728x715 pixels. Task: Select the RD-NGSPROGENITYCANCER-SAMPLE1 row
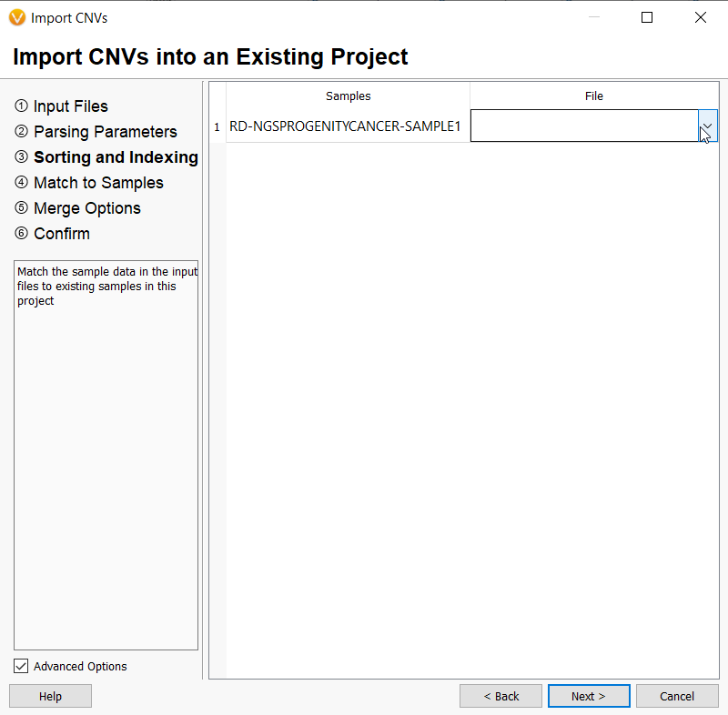(348, 126)
